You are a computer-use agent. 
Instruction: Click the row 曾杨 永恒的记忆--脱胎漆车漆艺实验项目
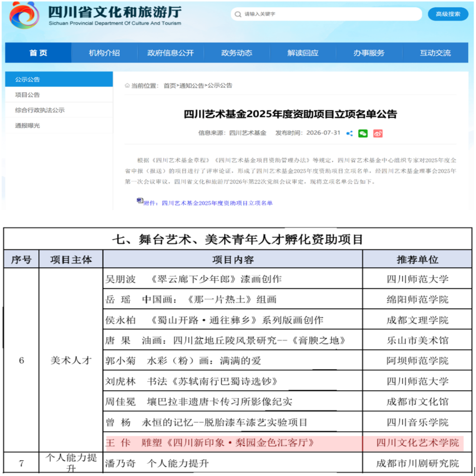click(233, 422)
